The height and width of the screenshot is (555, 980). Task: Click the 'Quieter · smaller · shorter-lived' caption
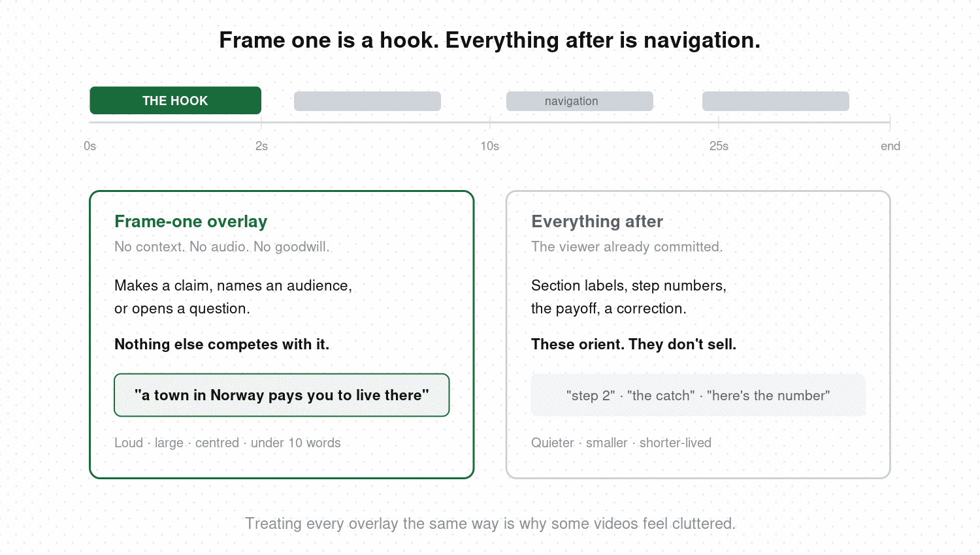(621, 443)
